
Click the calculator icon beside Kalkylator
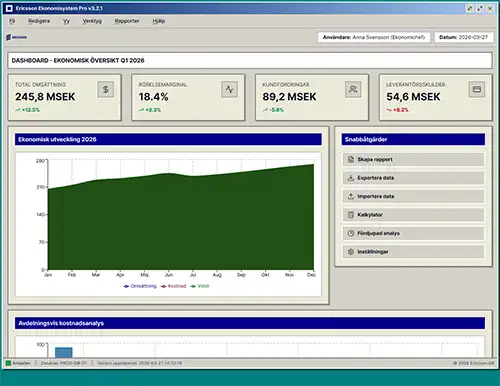(x=351, y=215)
